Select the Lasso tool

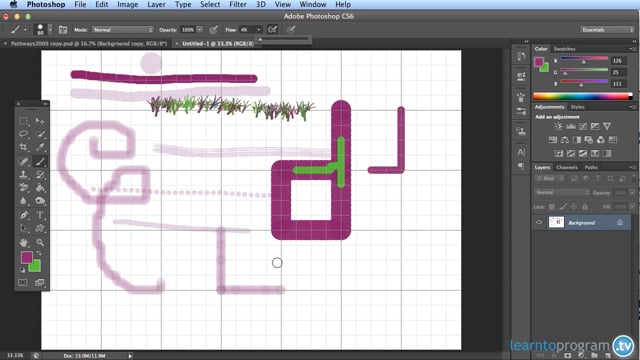(x=24, y=134)
